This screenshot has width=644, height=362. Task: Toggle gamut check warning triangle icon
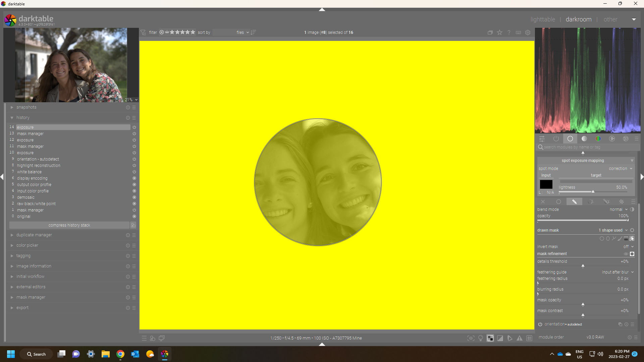[x=520, y=338]
